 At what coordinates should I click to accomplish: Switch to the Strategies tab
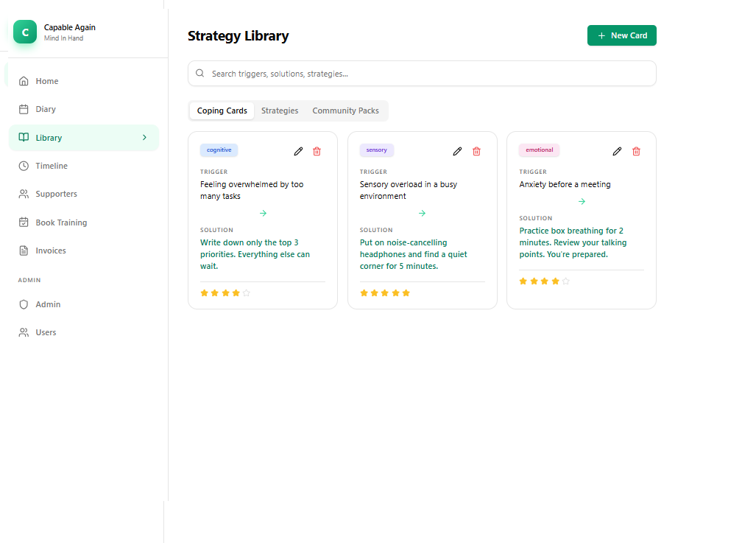click(x=280, y=110)
